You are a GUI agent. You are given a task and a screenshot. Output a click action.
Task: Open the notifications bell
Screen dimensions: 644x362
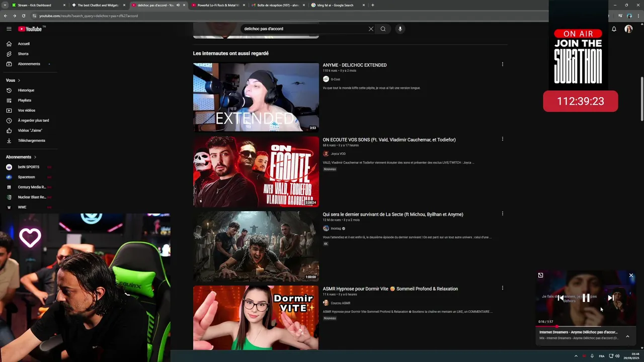pyautogui.click(x=614, y=29)
